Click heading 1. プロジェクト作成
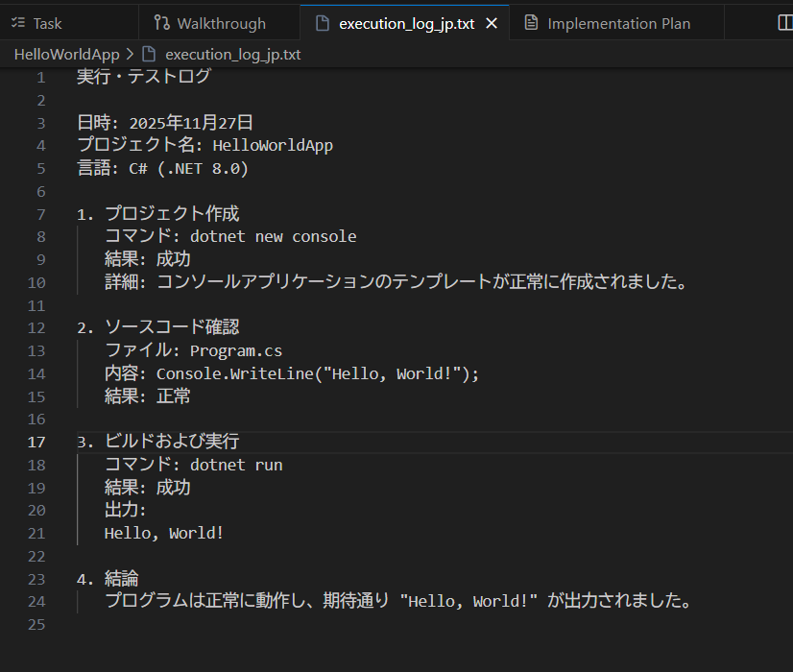The image size is (793, 672). (157, 214)
